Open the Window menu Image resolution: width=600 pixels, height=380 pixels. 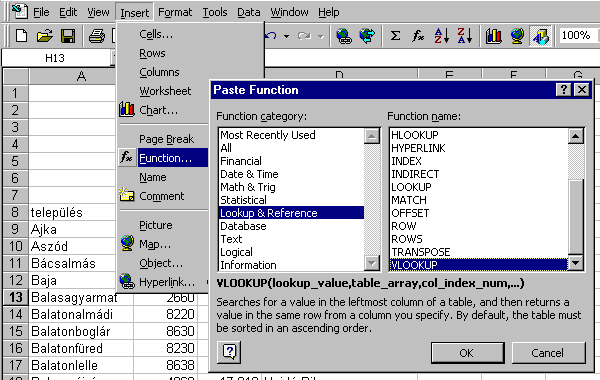point(289,12)
